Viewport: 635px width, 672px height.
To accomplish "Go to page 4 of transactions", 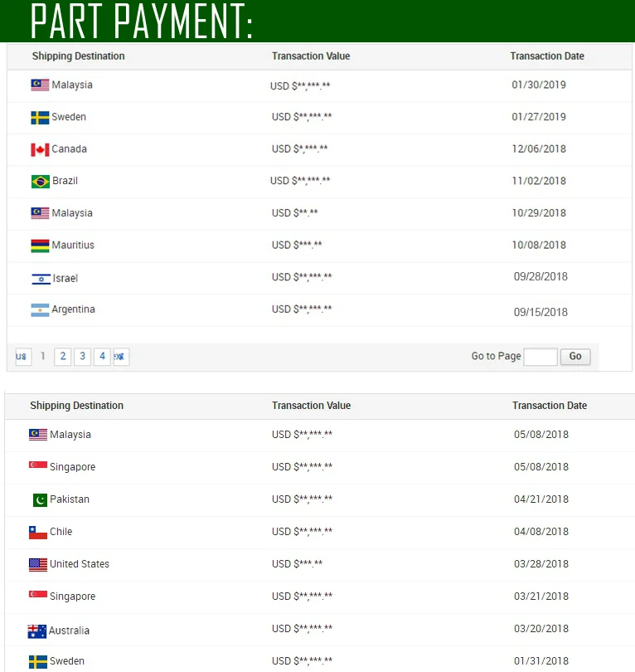I will [102, 357].
